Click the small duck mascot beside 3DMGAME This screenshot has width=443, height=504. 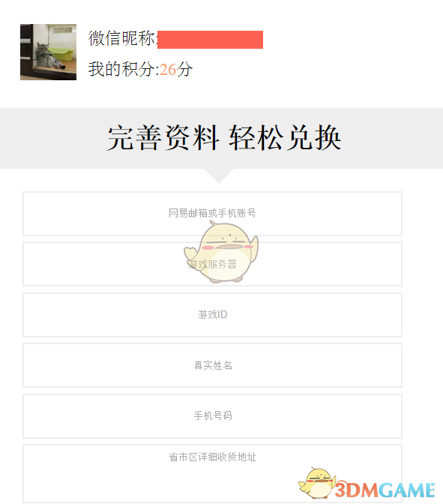click(x=317, y=483)
